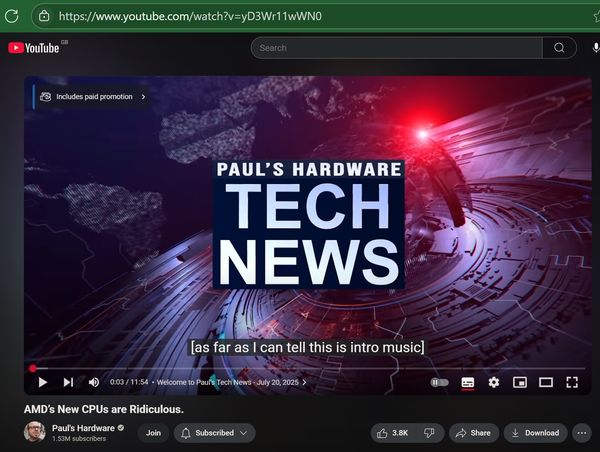The image size is (600, 452).
Task: Open more actions three-dot menu
Action: coord(582,433)
